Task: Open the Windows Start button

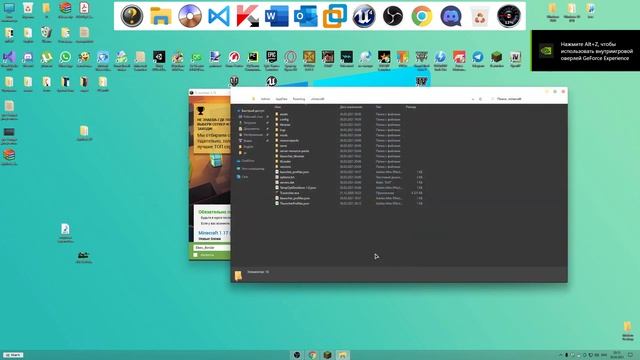Action: 13,355
